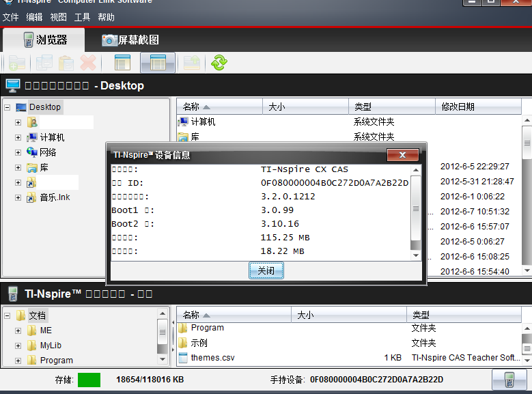The image size is (532, 394).
Task: Expand the 库 tree node
Action: 18,168
